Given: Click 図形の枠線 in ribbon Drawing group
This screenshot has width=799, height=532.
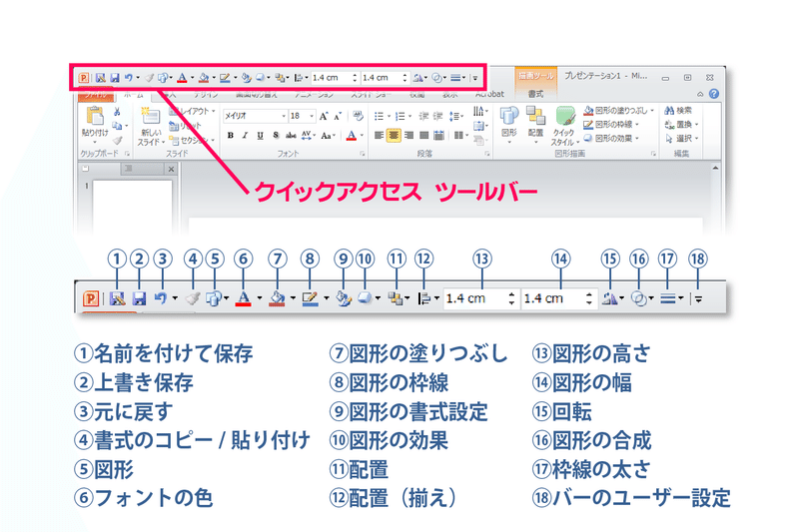Looking at the screenshot, I should click(x=611, y=124).
